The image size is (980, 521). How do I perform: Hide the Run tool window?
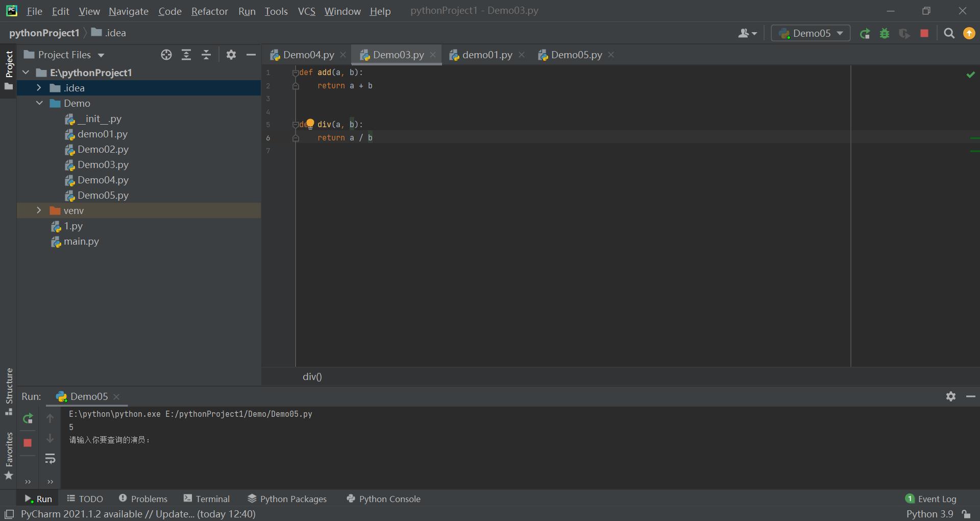971,396
